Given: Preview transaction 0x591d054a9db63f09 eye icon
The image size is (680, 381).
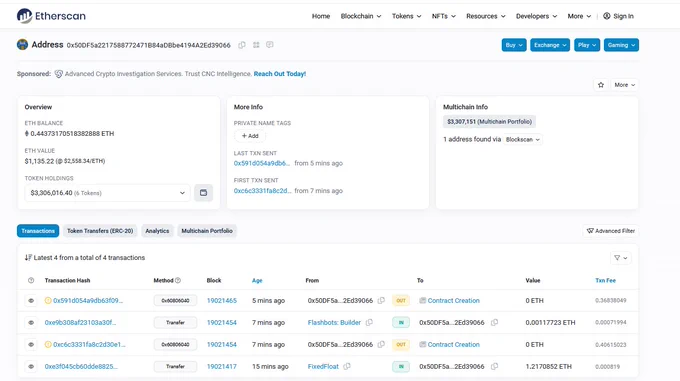Looking at the screenshot, I should point(31,300).
